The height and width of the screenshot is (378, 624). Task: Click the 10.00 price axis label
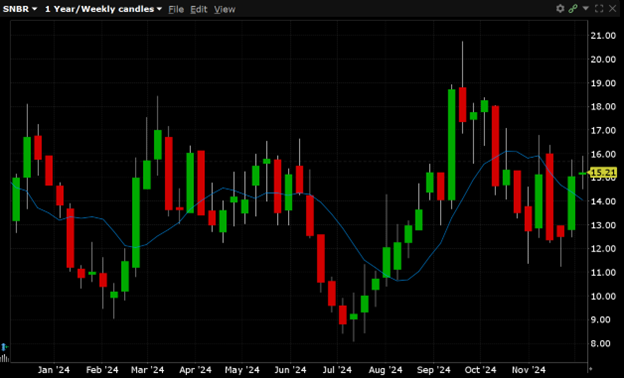[603, 296]
